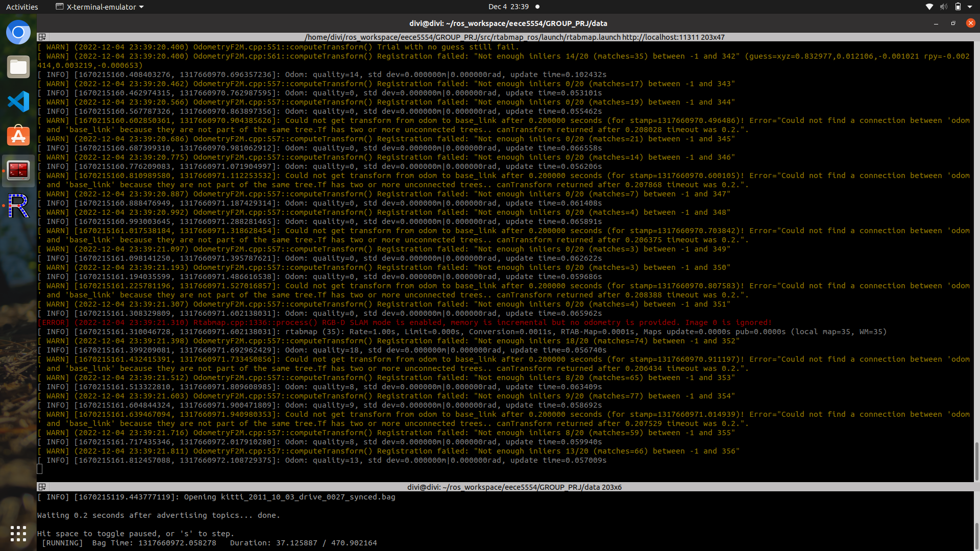Open Ubuntu Software from the dock
This screenshot has height=551, width=980.
[18, 136]
